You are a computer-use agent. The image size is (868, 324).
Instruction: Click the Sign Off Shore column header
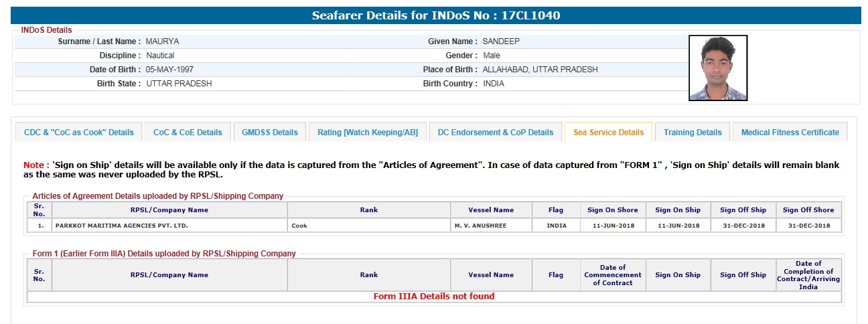click(x=809, y=210)
